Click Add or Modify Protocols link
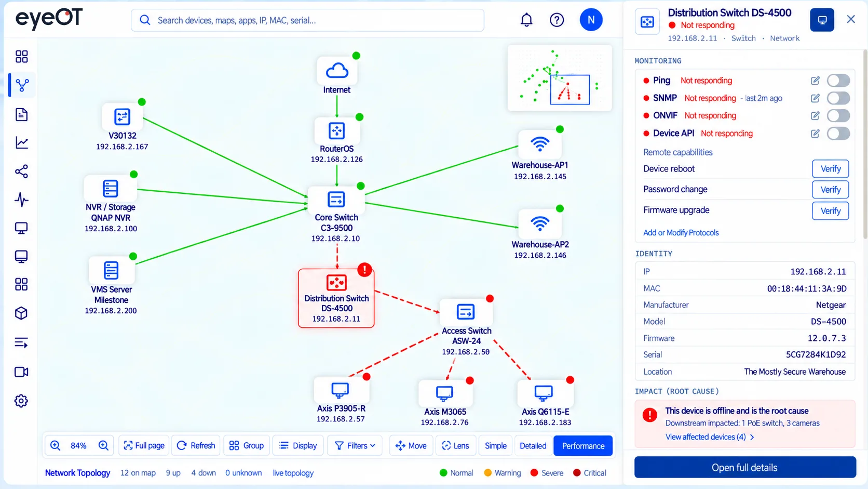Viewport: 868px width, 489px height. [681, 233]
